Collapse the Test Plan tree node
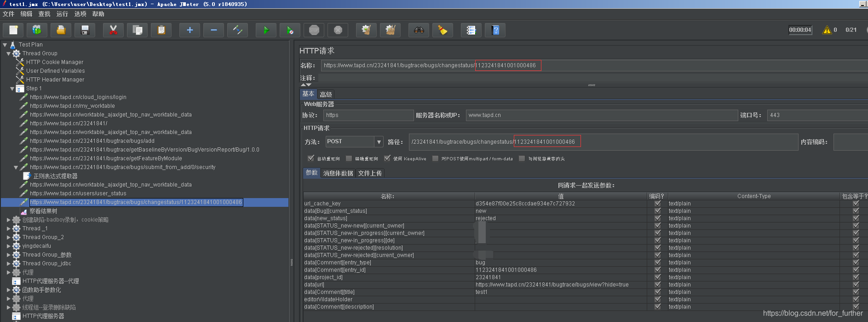The height and width of the screenshot is (322, 868). [x=5, y=45]
